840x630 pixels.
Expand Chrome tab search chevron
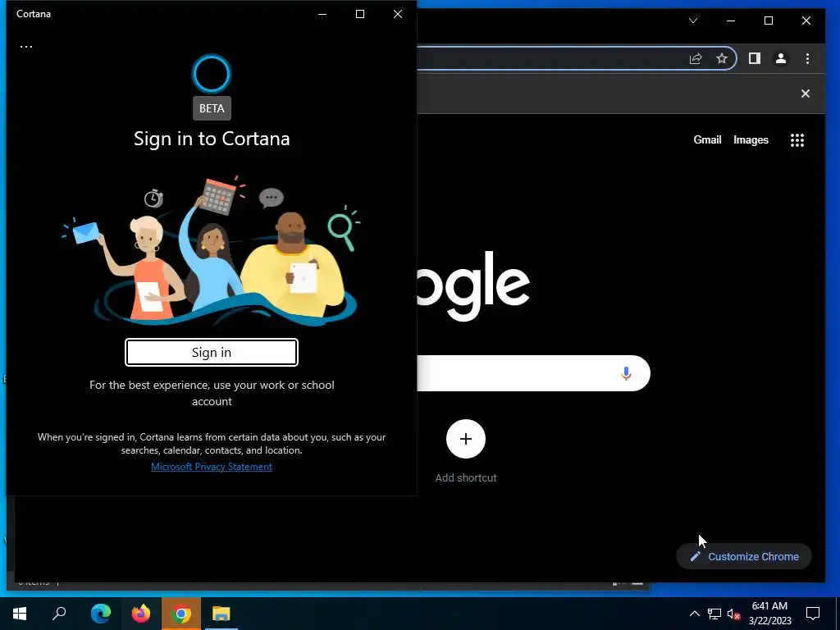tap(693, 21)
